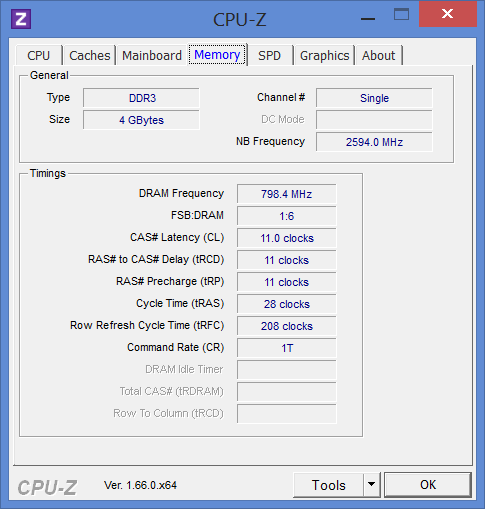Viewport: 485px width, 509px height.
Task: Click the CAS# Latency (CL) label
Action: coord(177,237)
